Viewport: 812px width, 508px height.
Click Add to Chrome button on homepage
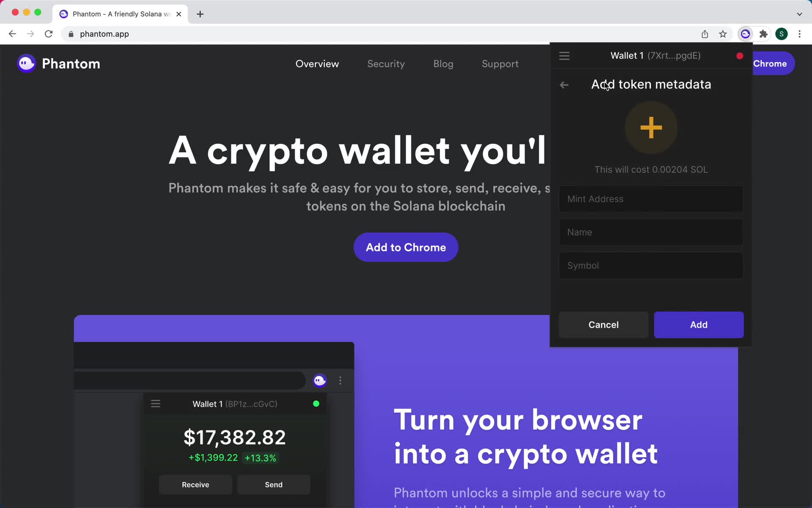point(406,247)
